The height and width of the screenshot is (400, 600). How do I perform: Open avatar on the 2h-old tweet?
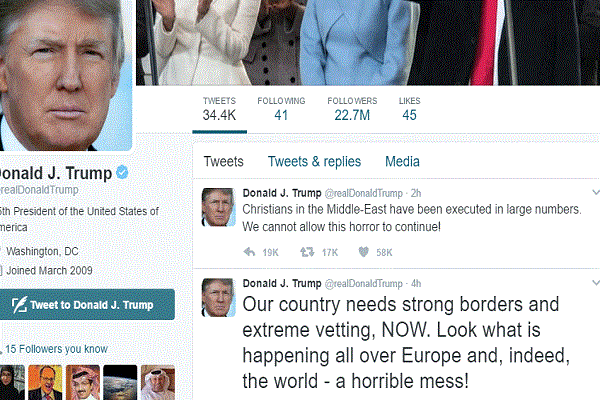[218, 207]
